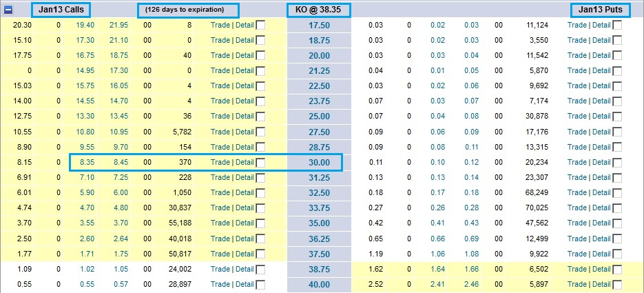Click Trade for the 27.50 put
Viewport: 644px width, 293px height.
pyautogui.click(x=577, y=132)
